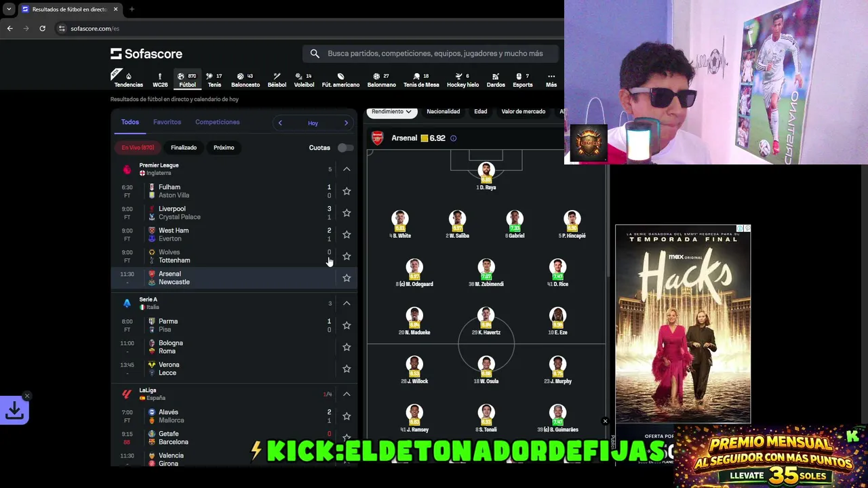Open the Más sports menu

pyautogui.click(x=551, y=80)
